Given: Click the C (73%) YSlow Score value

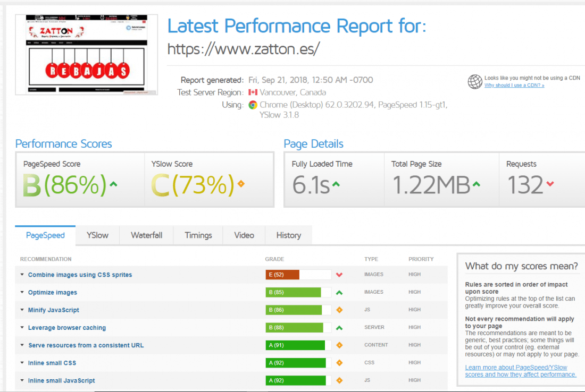Looking at the screenshot, I should 193,185.
